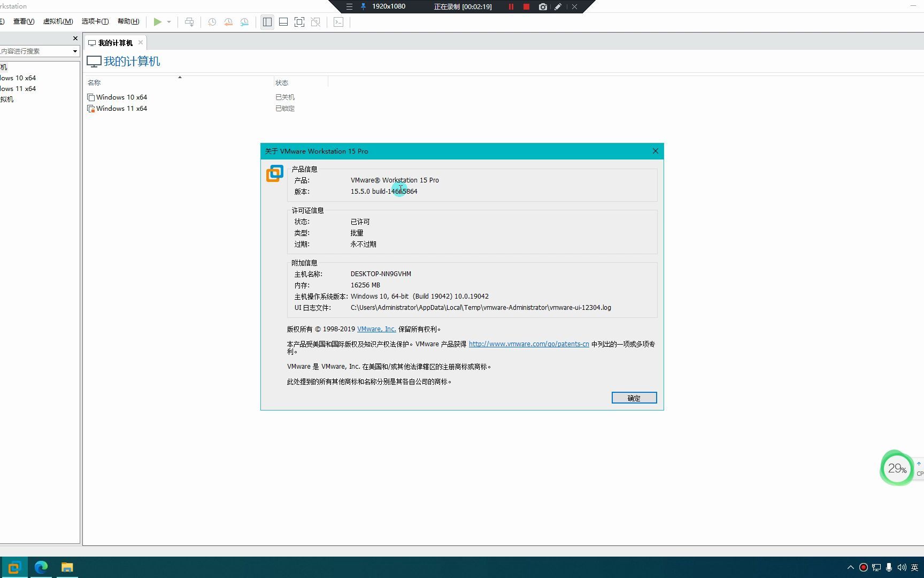Click the 确定 button to close dialog
The height and width of the screenshot is (578, 924).
(634, 398)
